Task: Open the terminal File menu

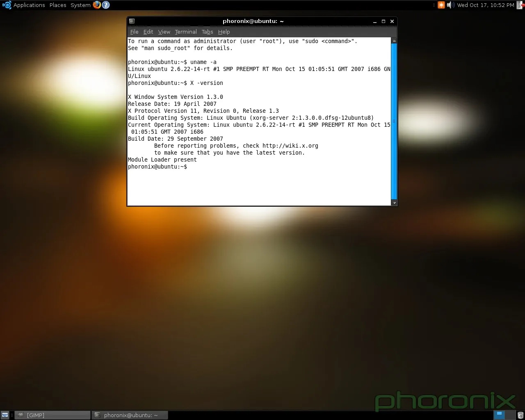Action: click(x=134, y=32)
